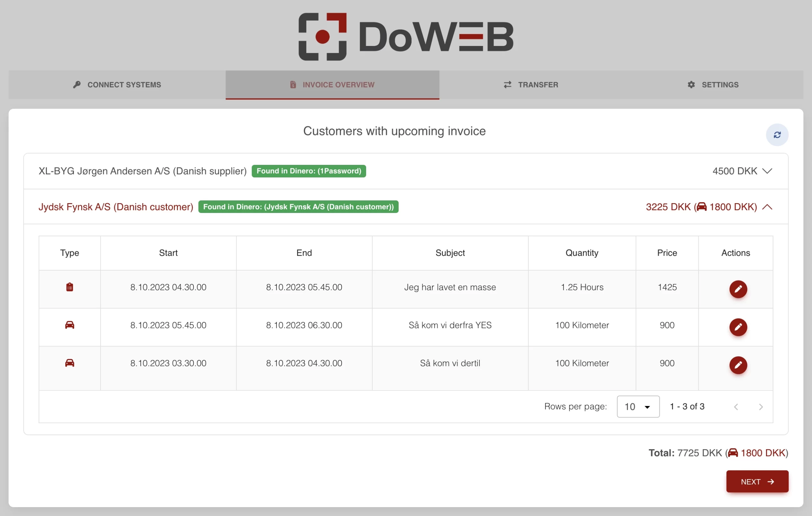Click subject 'Så kom vi dertil'
This screenshot has width=812, height=516.
click(450, 363)
